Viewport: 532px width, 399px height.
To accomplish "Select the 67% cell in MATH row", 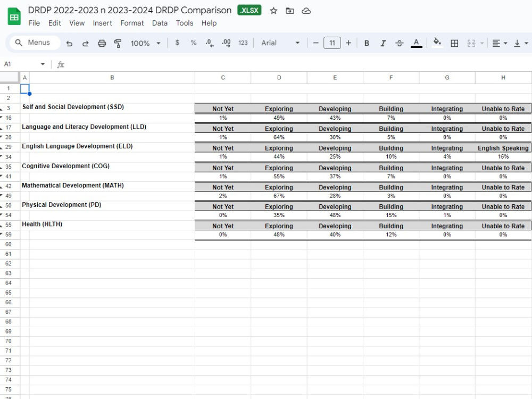I will pyautogui.click(x=279, y=196).
